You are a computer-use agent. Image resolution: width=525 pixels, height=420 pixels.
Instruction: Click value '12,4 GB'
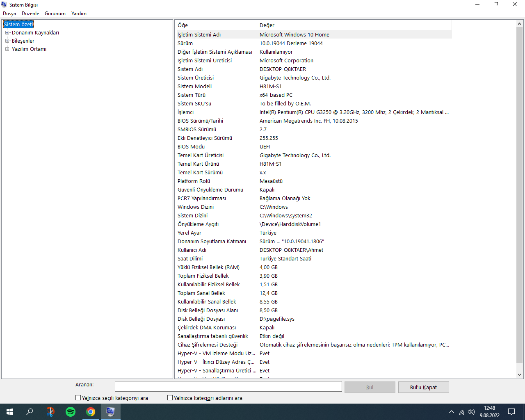coord(269,293)
